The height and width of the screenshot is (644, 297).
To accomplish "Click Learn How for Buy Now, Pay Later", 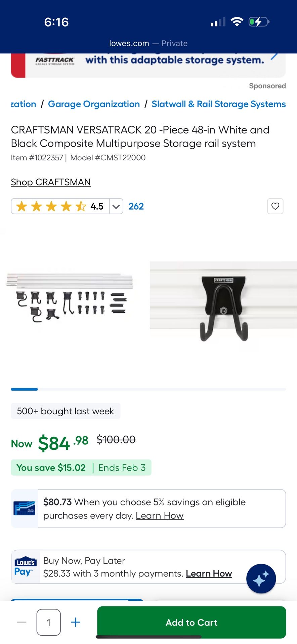I will pyautogui.click(x=209, y=574).
